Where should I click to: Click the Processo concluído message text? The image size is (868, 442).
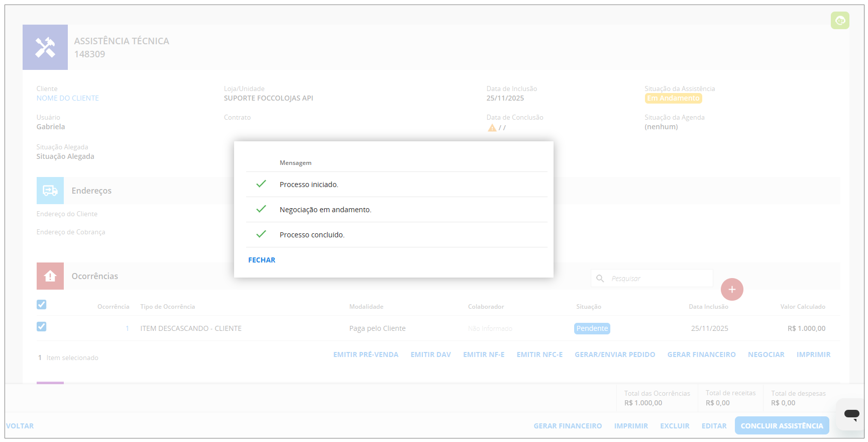click(312, 235)
